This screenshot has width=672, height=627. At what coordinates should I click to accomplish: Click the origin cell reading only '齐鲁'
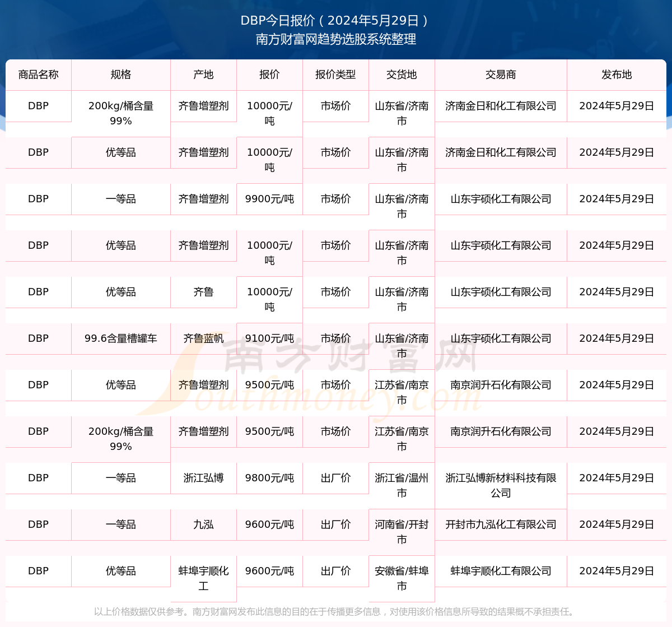[x=203, y=292]
